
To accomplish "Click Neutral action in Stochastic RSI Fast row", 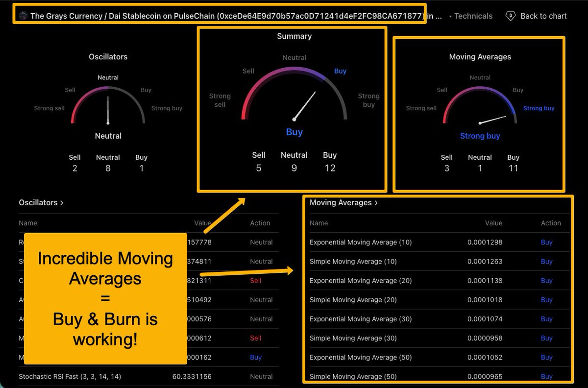I will tap(261, 376).
